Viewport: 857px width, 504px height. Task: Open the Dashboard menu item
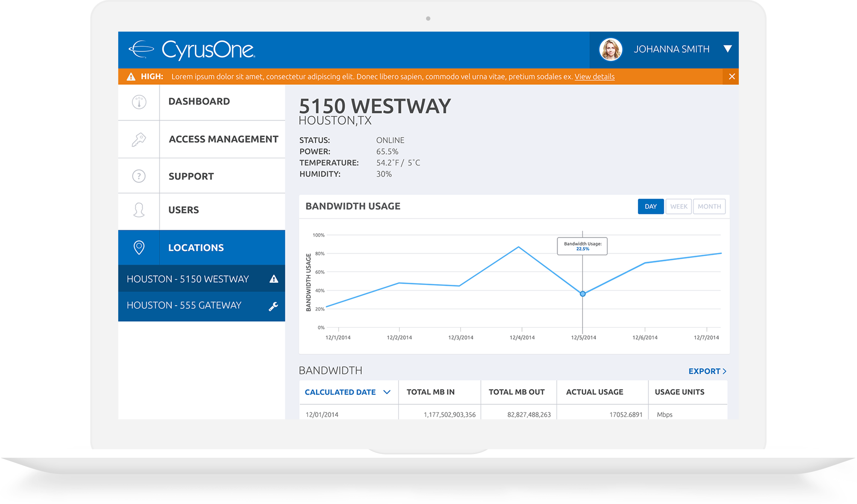click(199, 101)
